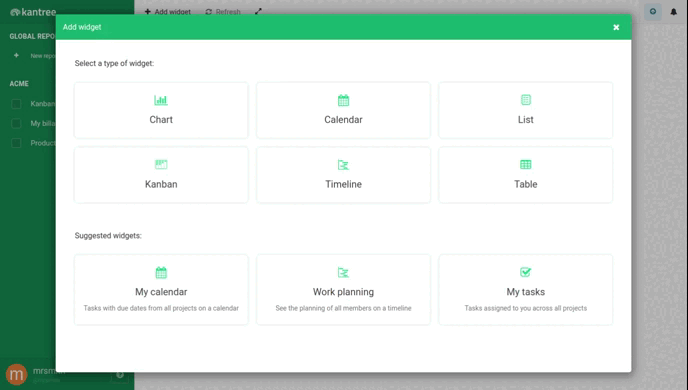
Task: Click the expand fullscreen arrows icon
Action: pos(258,11)
